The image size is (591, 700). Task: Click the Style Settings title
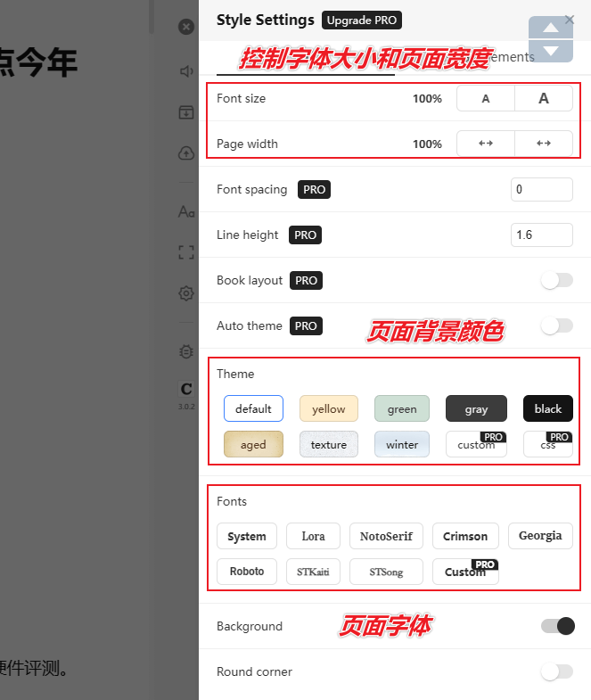(x=265, y=21)
